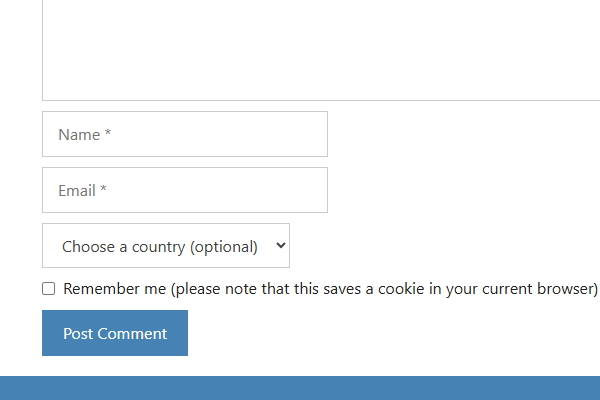Open the Choose a country dropdown

click(x=166, y=246)
